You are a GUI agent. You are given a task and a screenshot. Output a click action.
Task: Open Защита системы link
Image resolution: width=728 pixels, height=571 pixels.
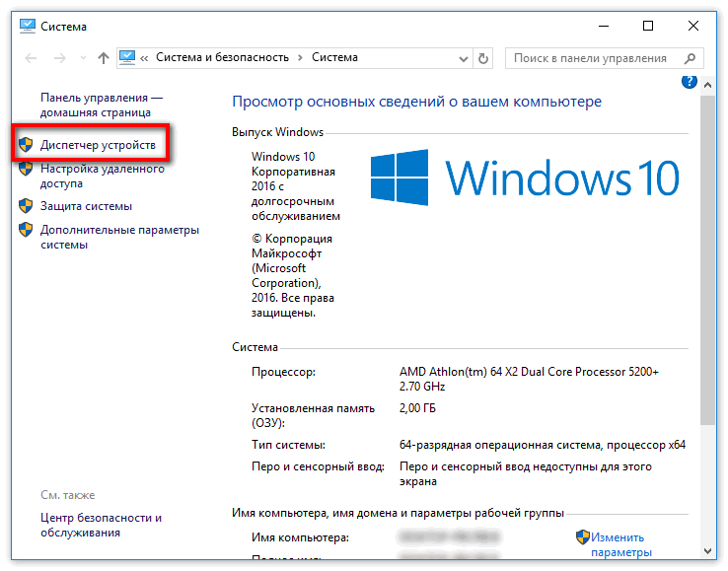(x=87, y=206)
